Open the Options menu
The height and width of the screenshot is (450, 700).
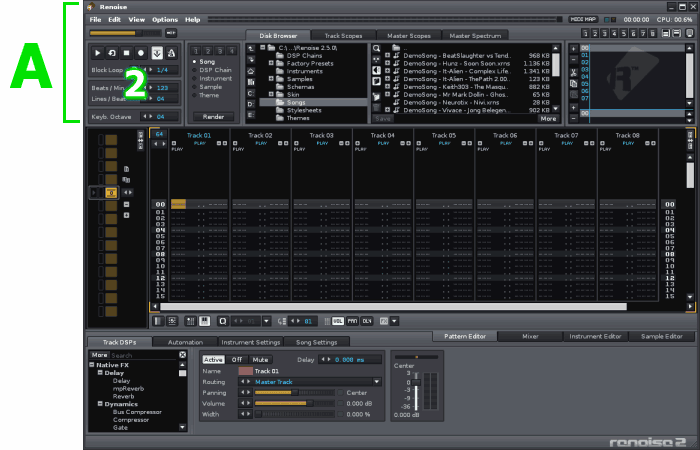coord(165,20)
